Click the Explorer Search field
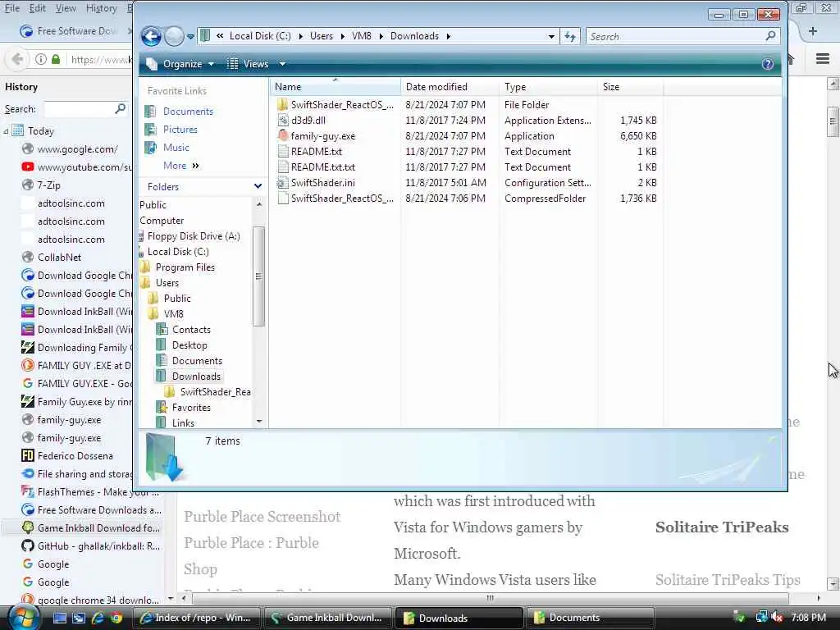 tap(674, 36)
